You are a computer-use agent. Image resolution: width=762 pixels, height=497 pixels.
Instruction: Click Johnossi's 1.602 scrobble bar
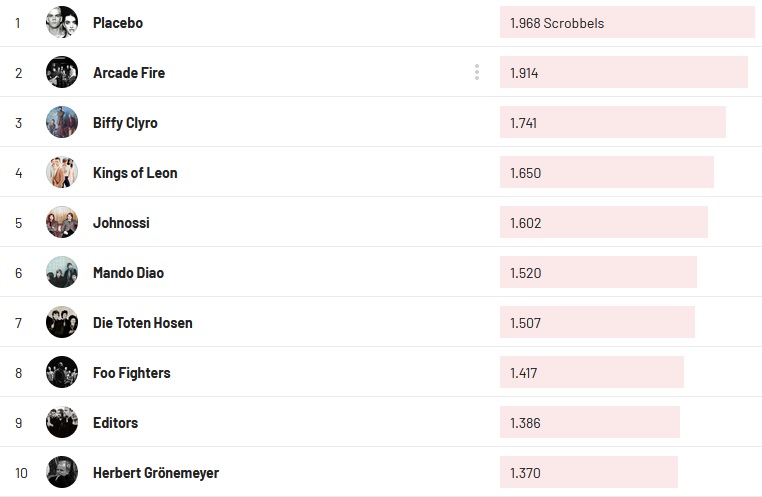pos(604,222)
